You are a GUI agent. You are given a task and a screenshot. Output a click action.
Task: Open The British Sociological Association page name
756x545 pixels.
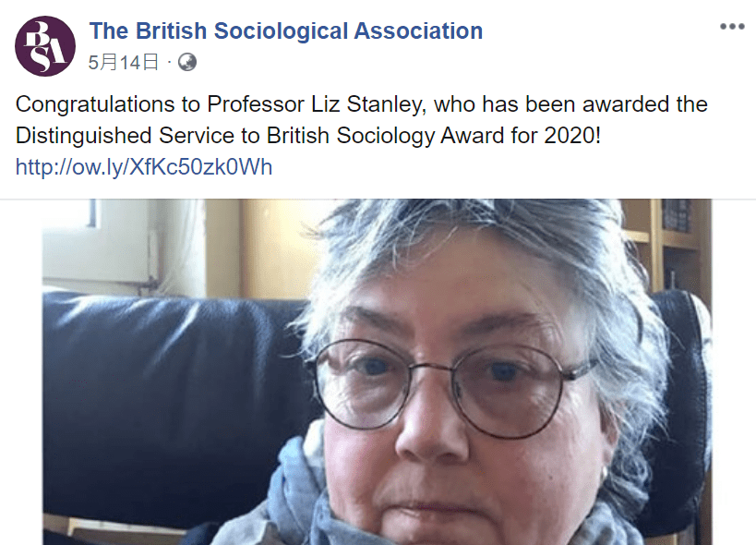point(286,30)
